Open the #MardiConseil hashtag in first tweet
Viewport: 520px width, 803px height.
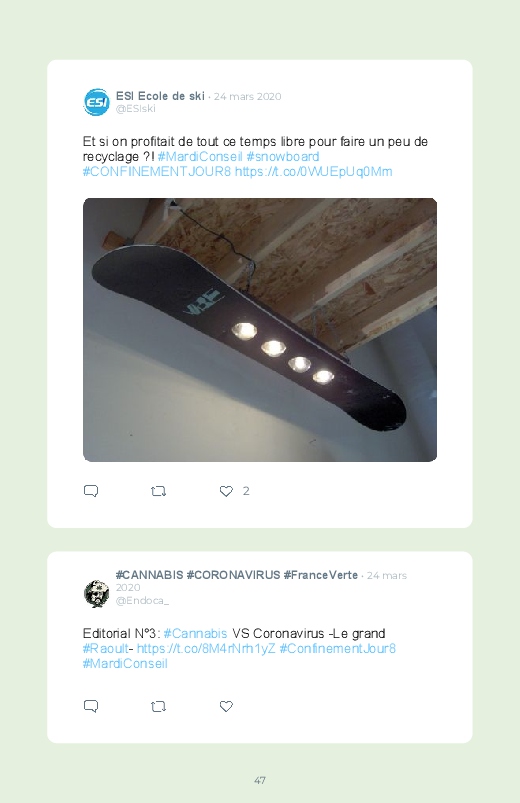[200, 156]
